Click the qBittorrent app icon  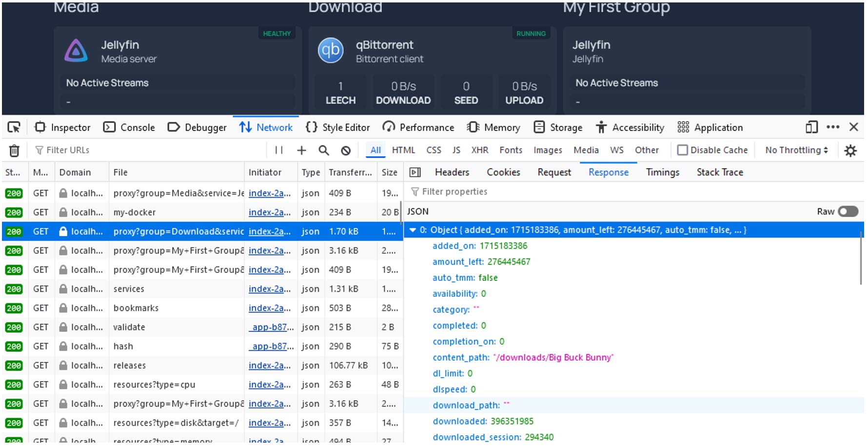(x=331, y=51)
